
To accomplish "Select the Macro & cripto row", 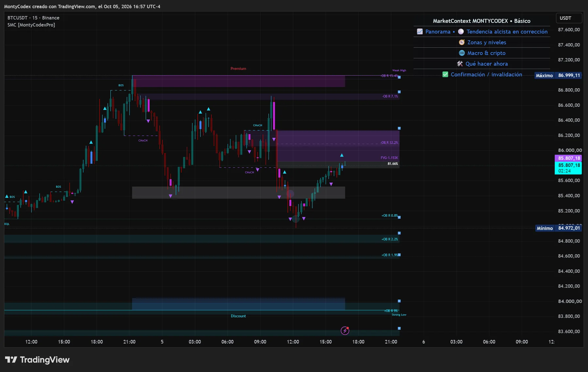I will (482, 53).
